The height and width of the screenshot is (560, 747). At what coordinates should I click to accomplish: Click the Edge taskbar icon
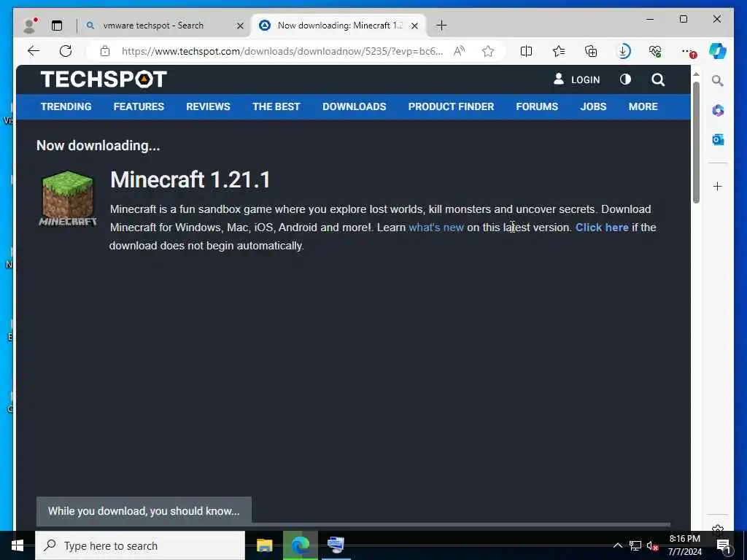pyautogui.click(x=300, y=545)
